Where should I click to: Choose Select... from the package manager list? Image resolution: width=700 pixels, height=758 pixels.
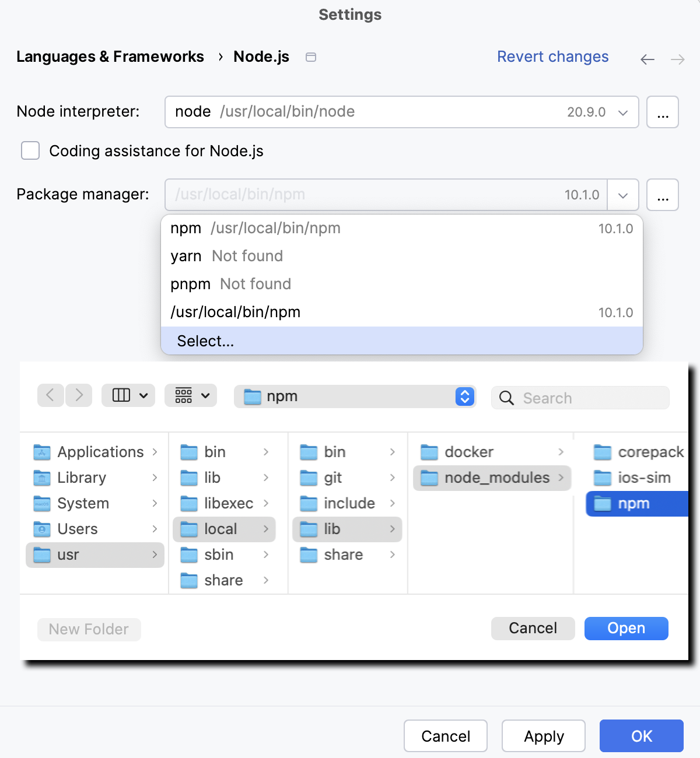(205, 341)
